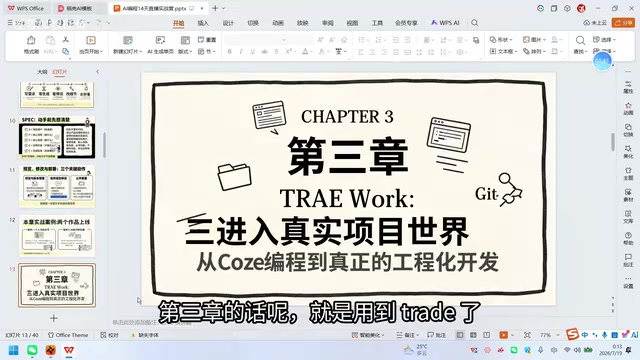640x360 pixels.
Task: Open the Arrange (排列) dropdown
Action: click(x=535, y=51)
